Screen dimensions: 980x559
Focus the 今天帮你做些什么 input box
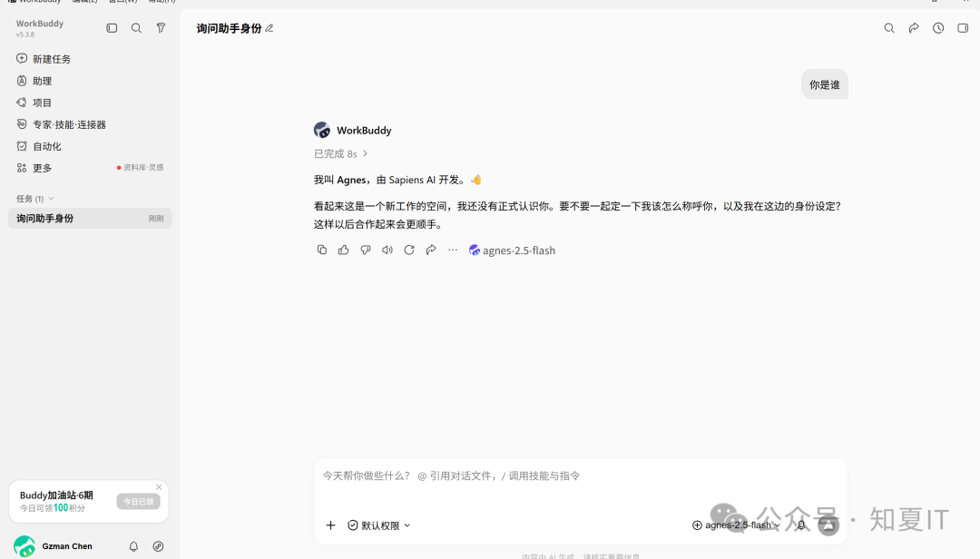click(x=580, y=476)
